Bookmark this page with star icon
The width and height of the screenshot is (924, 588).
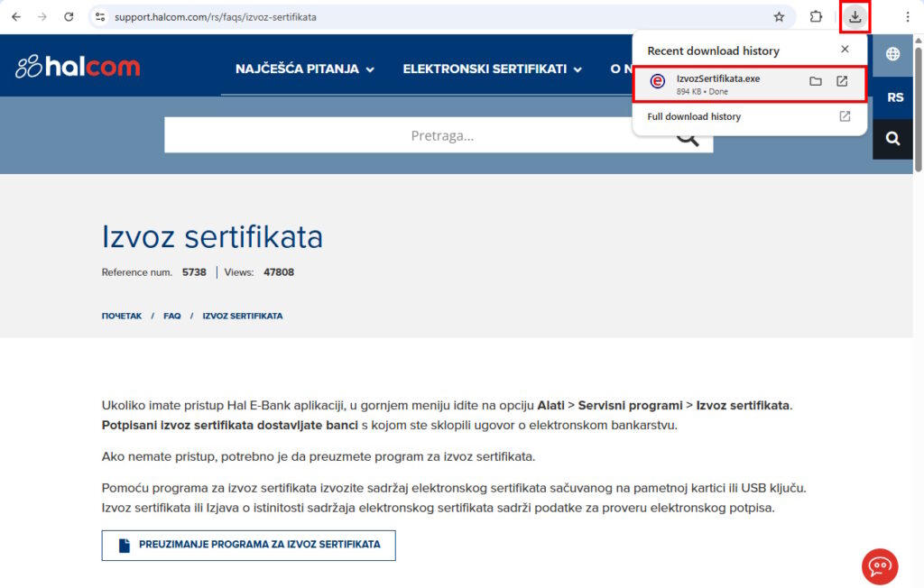click(x=779, y=17)
